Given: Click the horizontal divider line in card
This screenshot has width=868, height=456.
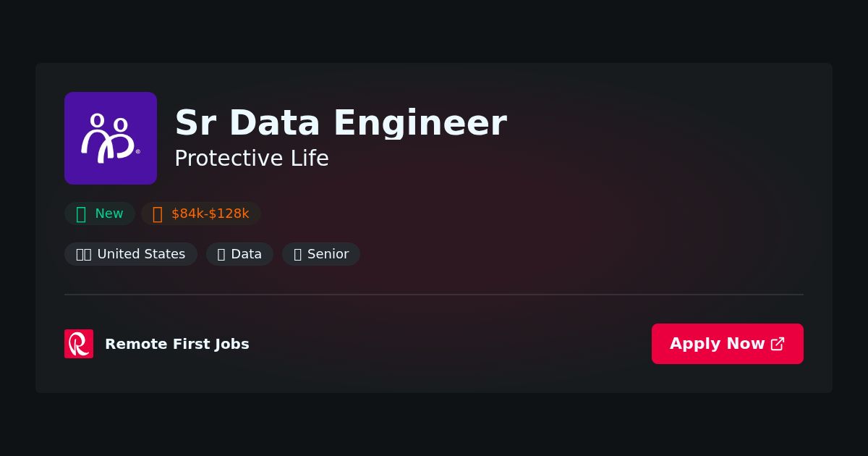Looking at the screenshot, I should (434, 295).
